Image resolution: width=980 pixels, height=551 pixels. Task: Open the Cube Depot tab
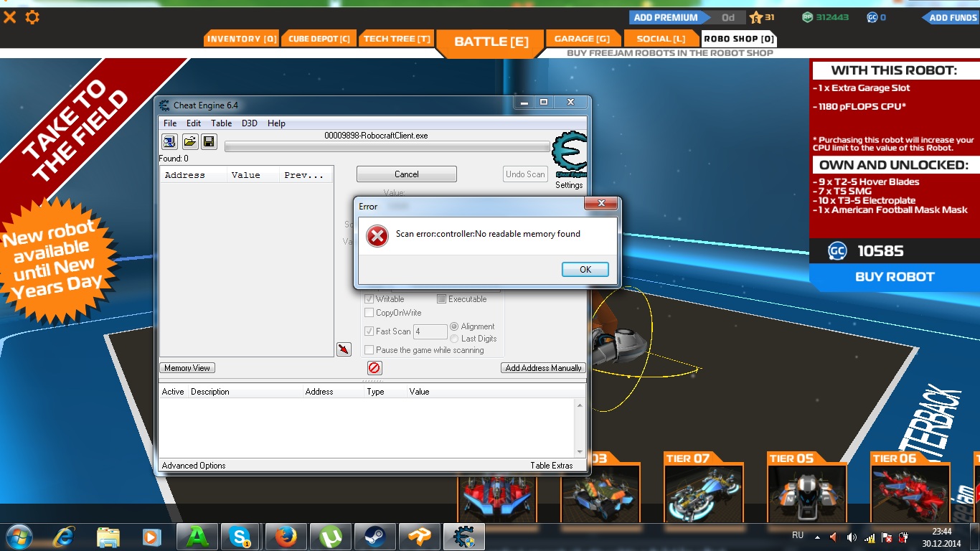319,39
